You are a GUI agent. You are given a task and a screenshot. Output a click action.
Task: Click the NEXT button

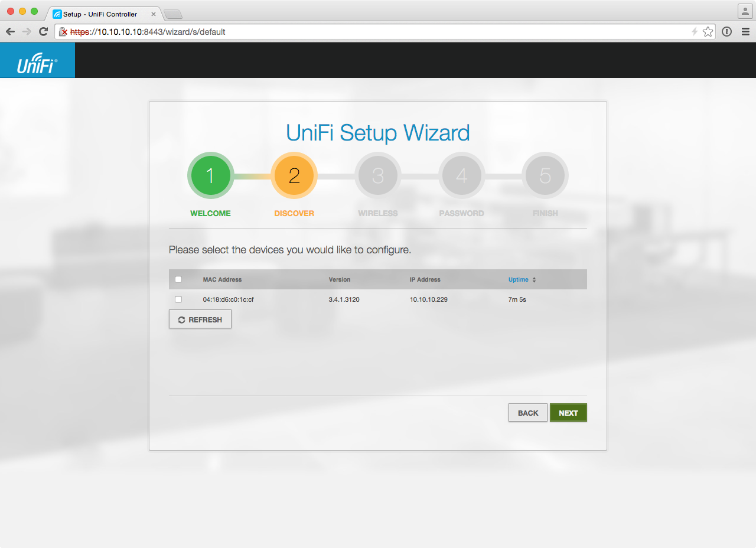pyautogui.click(x=568, y=413)
